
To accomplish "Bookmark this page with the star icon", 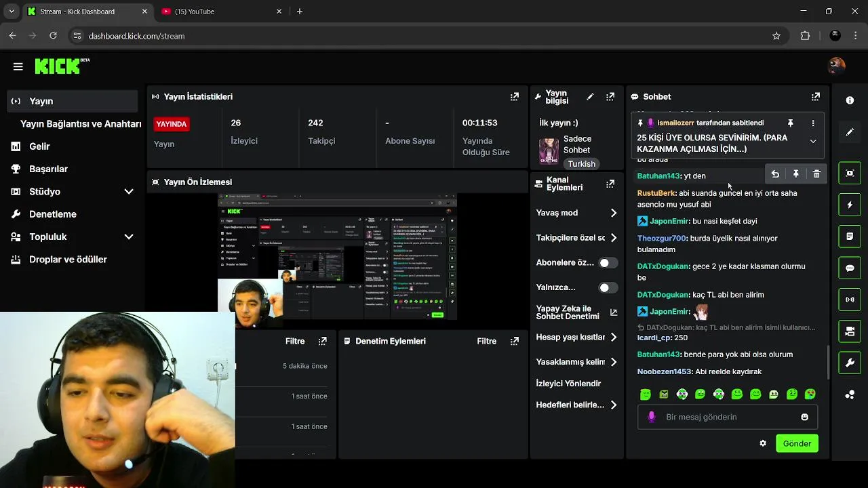I will pyautogui.click(x=776, y=36).
